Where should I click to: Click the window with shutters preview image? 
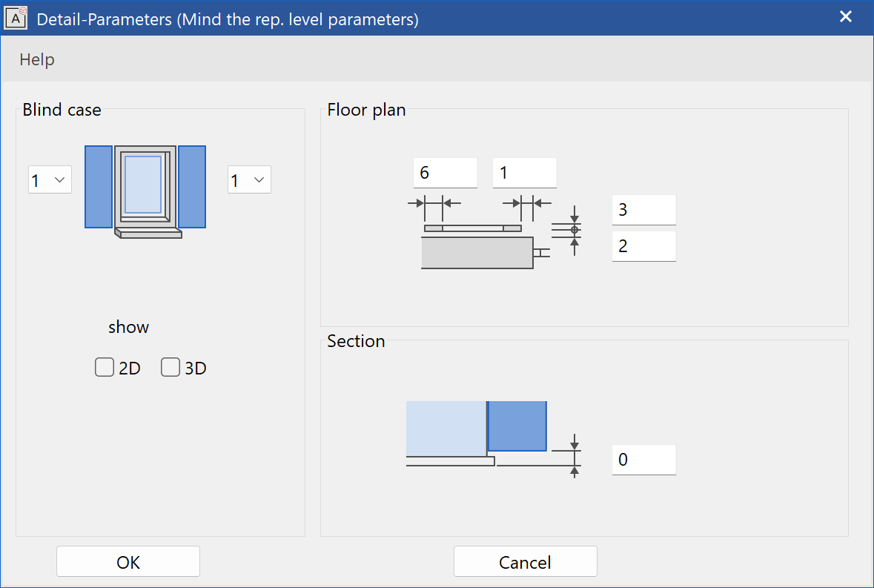tap(145, 192)
